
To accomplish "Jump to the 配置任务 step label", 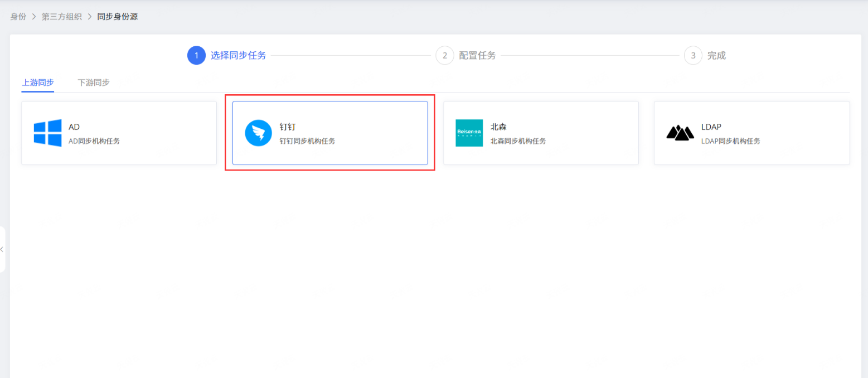I will [x=477, y=56].
